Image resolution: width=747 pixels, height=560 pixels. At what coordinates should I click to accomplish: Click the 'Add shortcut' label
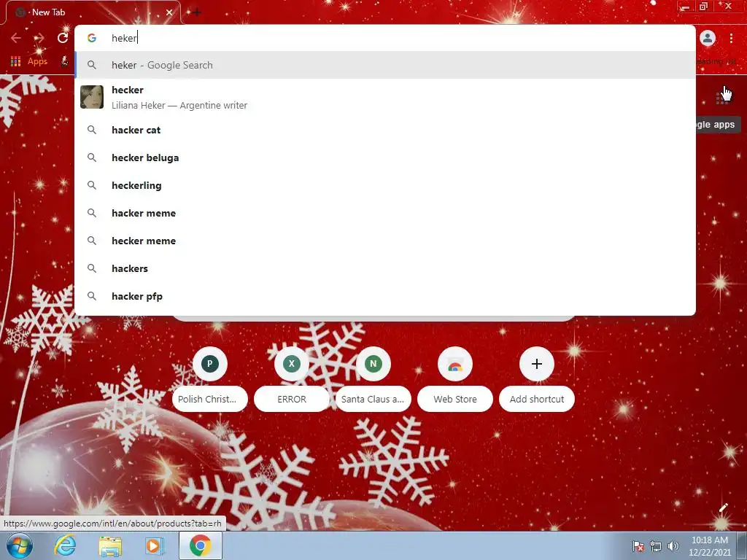[x=536, y=399]
